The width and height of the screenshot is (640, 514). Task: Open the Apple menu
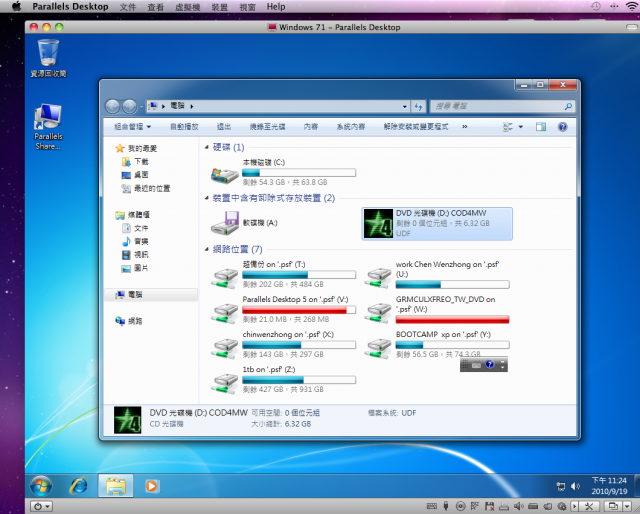click(16, 6)
